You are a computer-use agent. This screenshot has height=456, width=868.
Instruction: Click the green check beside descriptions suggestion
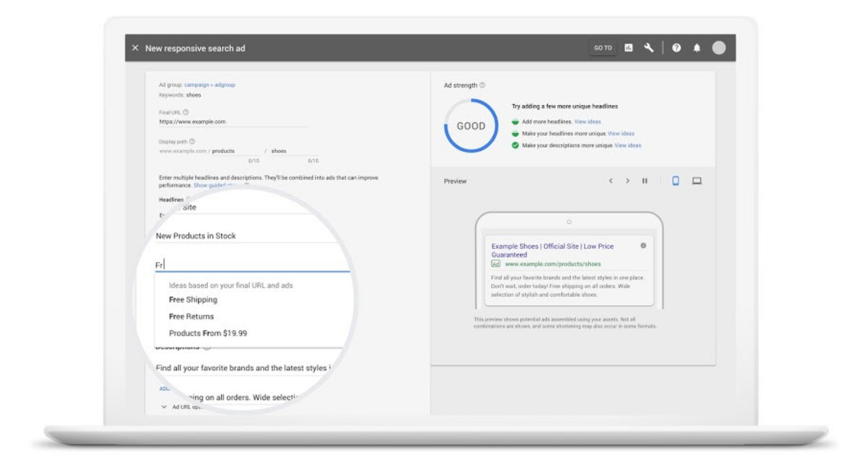tap(515, 145)
